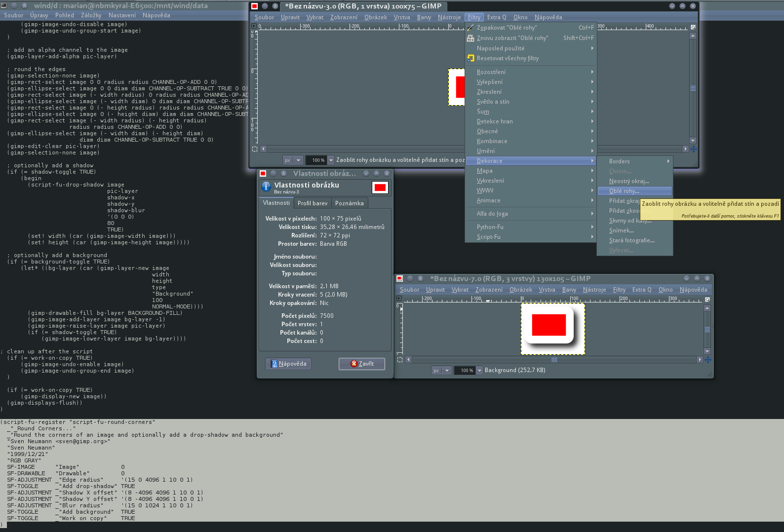Click scroll-down arrow of vertical scrollbar in Bez názvu-7.0
The image size is (784, 532).
point(707,351)
